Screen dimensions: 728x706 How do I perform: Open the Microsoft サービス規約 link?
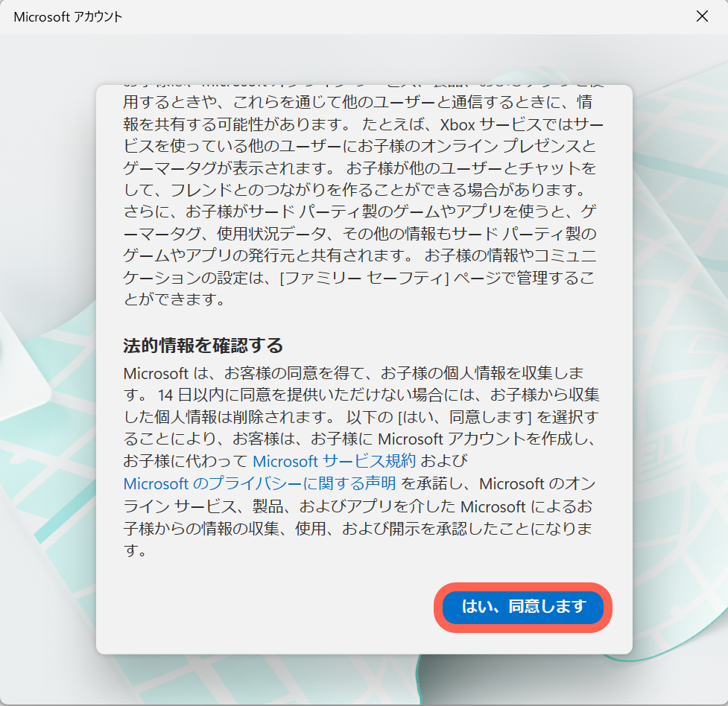coord(335,462)
